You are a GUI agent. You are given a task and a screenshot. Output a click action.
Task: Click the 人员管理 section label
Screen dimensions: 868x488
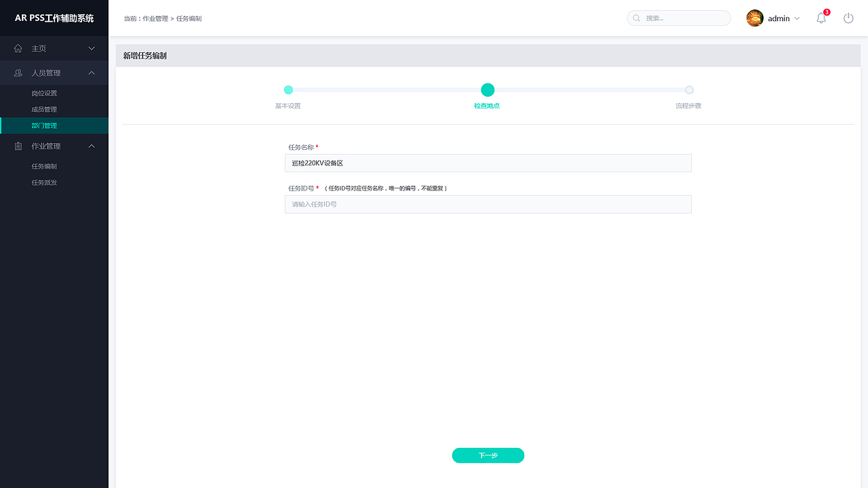(46, 73)
